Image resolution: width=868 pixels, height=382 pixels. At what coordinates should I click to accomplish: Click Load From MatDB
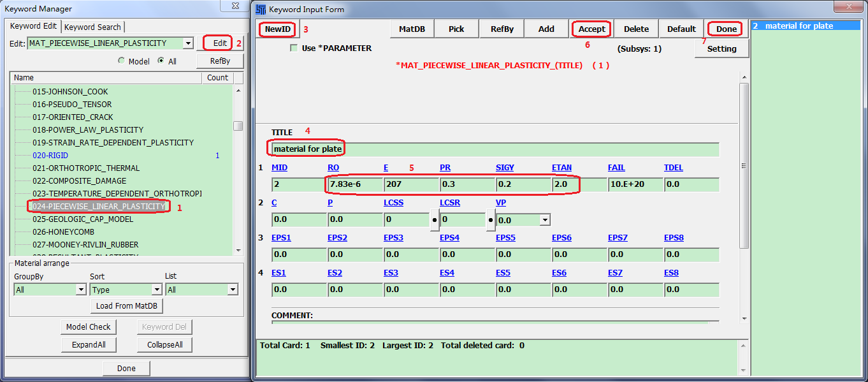click(x=127, y=306)
